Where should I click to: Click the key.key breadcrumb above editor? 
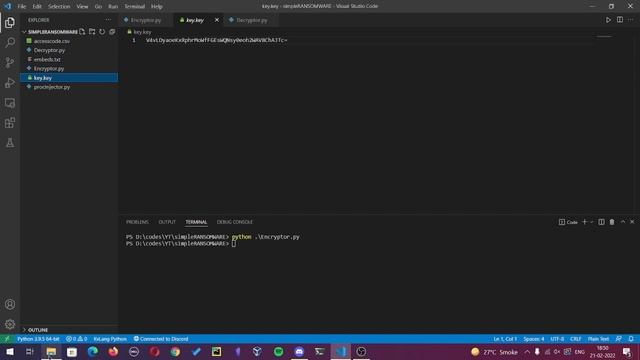pyautogui.click(x=140, y=32)
